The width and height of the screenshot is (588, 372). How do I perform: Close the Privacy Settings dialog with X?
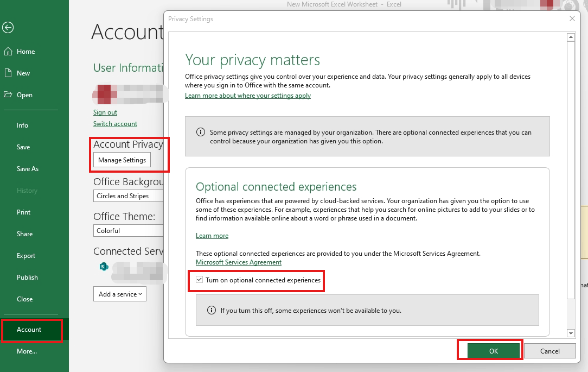[572, 19]
